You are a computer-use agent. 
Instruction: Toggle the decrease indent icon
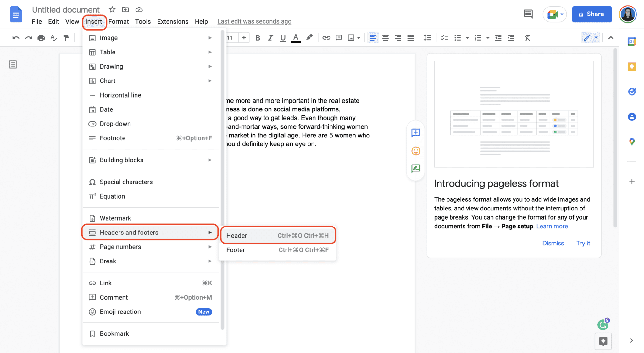click(x=498, y=38)
